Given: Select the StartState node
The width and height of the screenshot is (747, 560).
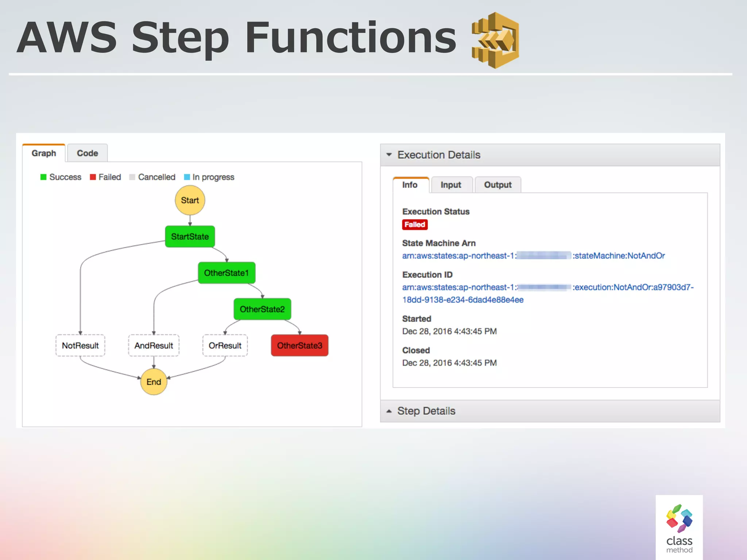Looking at the screenshot, I should [x=190, y=237].
